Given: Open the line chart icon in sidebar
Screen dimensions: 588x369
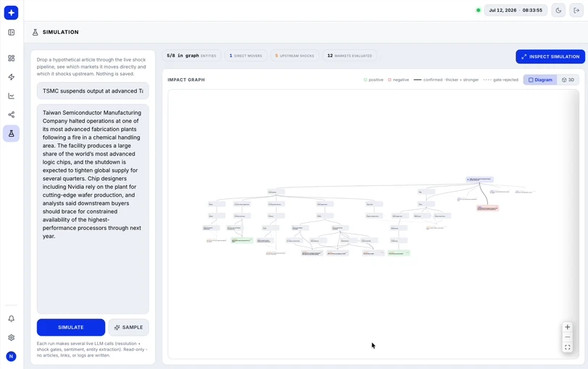Looking at the screenshot, I should click(12, 96).
